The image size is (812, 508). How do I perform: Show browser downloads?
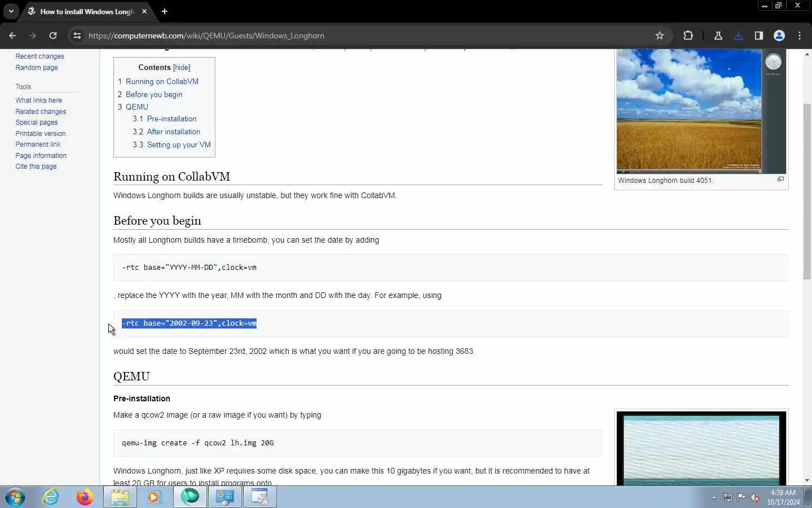pyautogui.click(x=739, y=36)
